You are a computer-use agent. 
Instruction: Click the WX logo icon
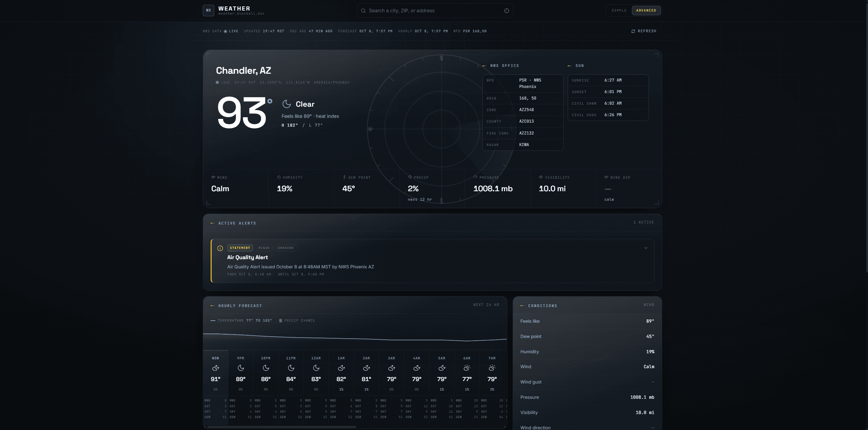[209, 11]
